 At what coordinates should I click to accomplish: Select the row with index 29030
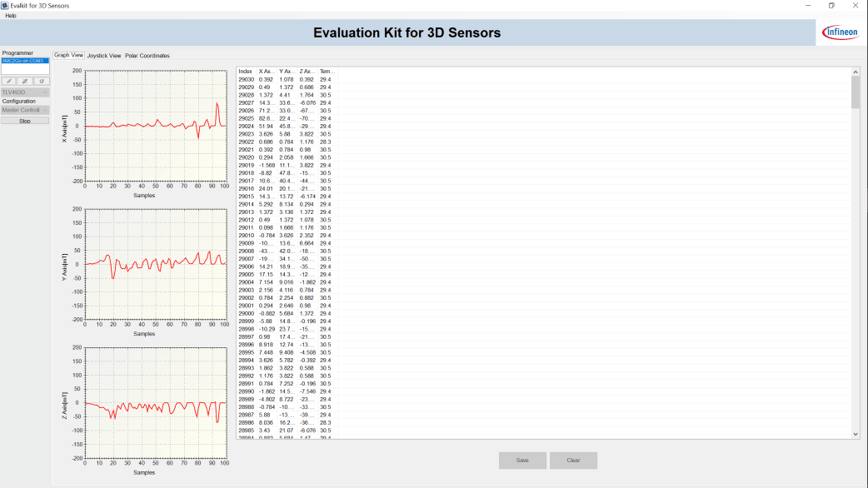pyautogui.click(x=287, y=80)
